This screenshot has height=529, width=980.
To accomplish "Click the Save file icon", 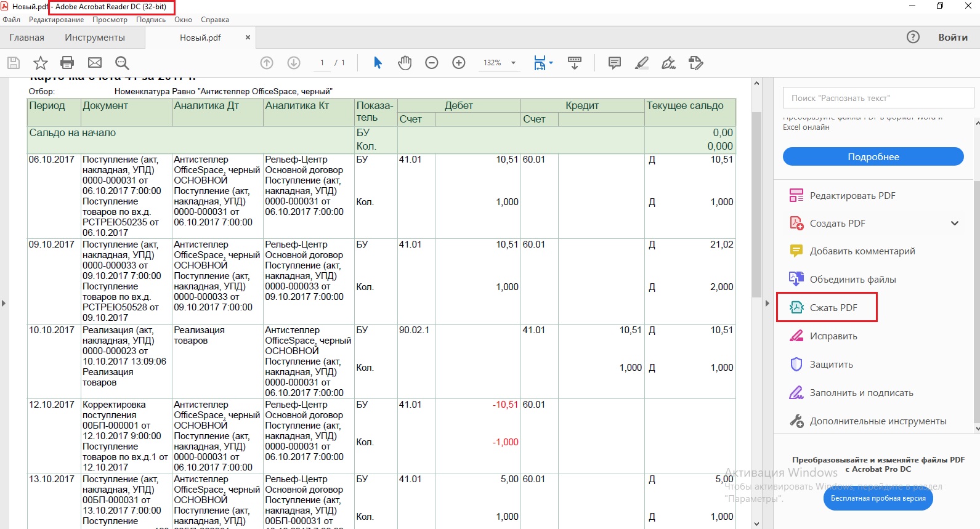I will (x=14, y=63).
